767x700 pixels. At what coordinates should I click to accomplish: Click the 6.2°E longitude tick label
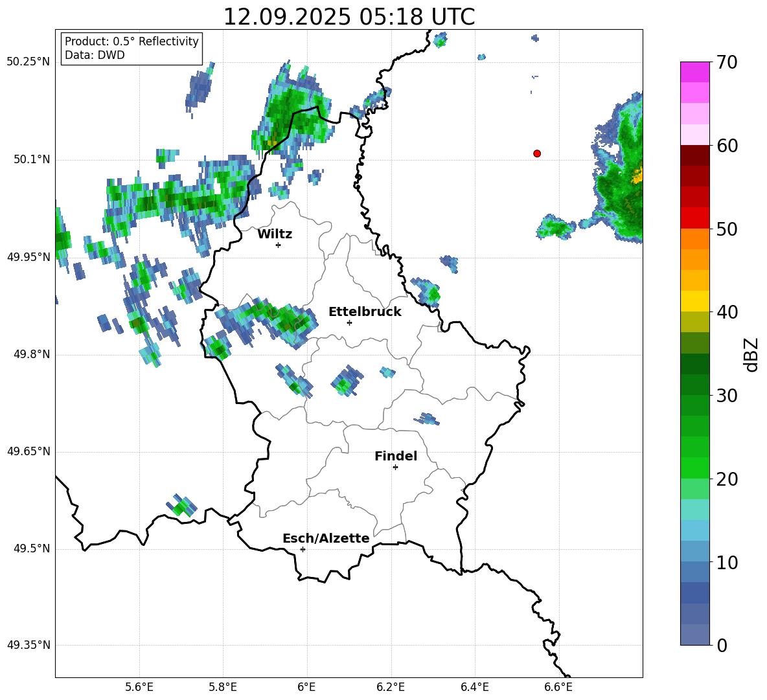[391, 687]
